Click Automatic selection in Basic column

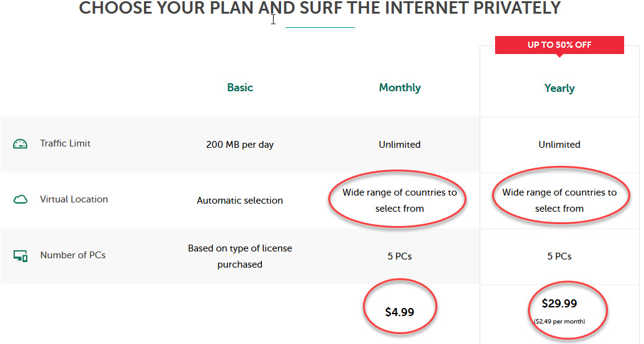click(240, 201)
